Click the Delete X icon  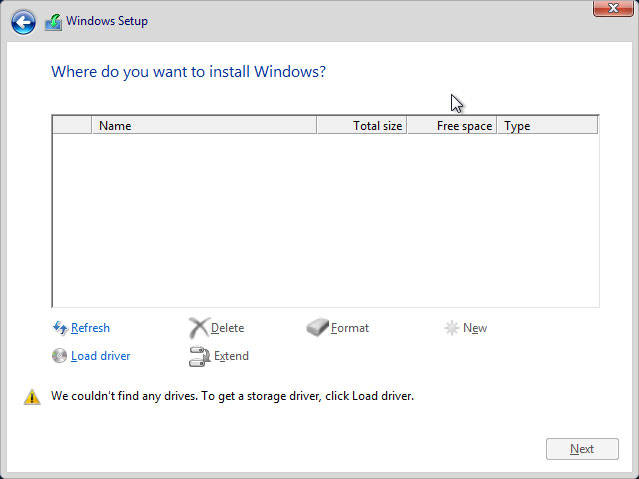(x=198, y=328)
